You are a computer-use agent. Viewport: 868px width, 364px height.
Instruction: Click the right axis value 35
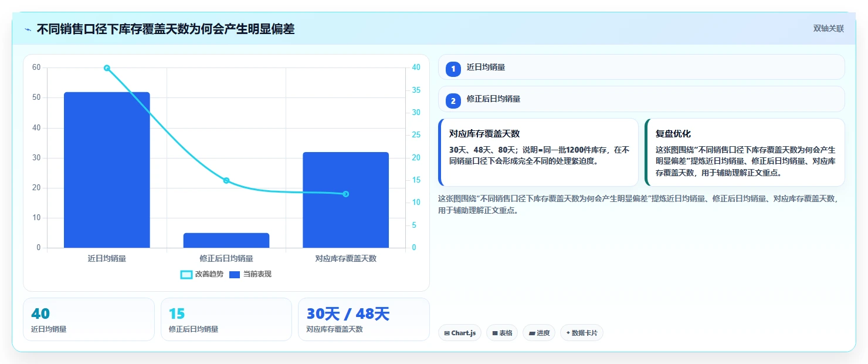click(416, 90)
